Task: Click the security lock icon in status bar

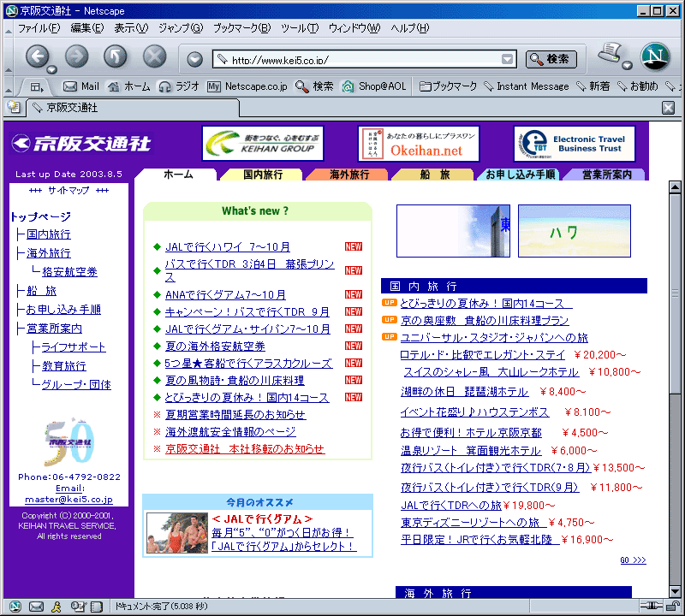Action: 673,606
